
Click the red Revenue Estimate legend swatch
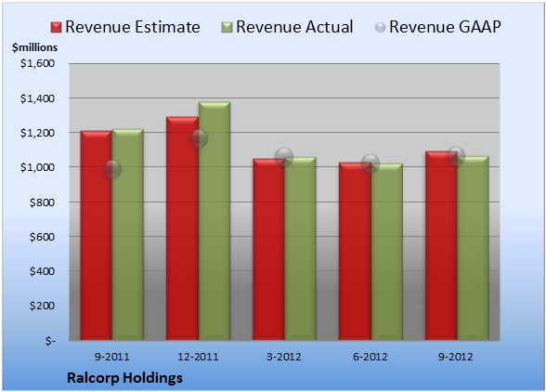click(x=56, y=28)
